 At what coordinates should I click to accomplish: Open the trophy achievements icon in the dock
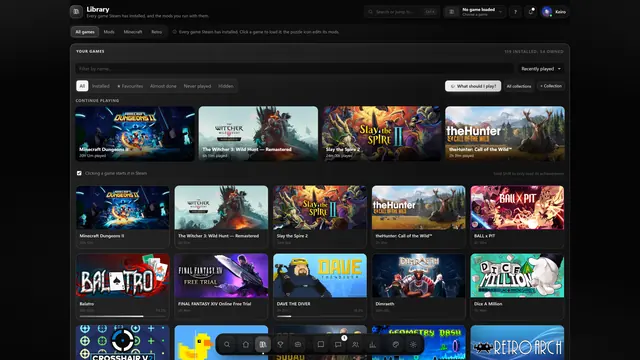(x=280, y=344)
